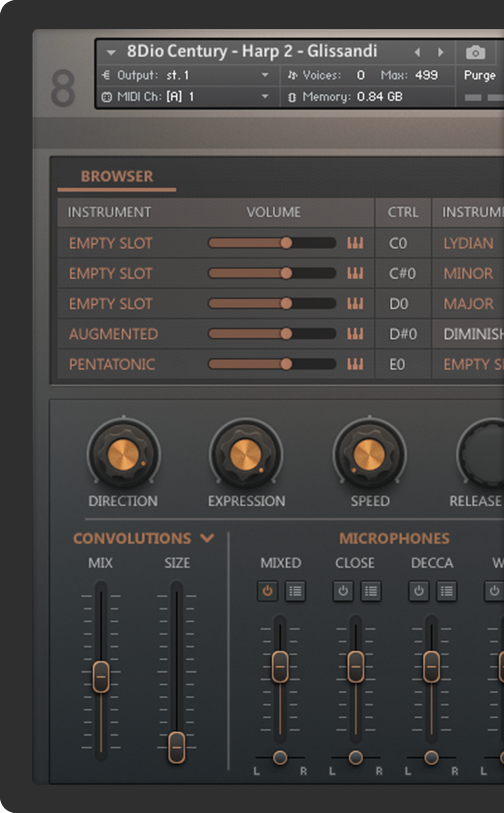Expand the instrument name dropdown triangle

(111, 52)
